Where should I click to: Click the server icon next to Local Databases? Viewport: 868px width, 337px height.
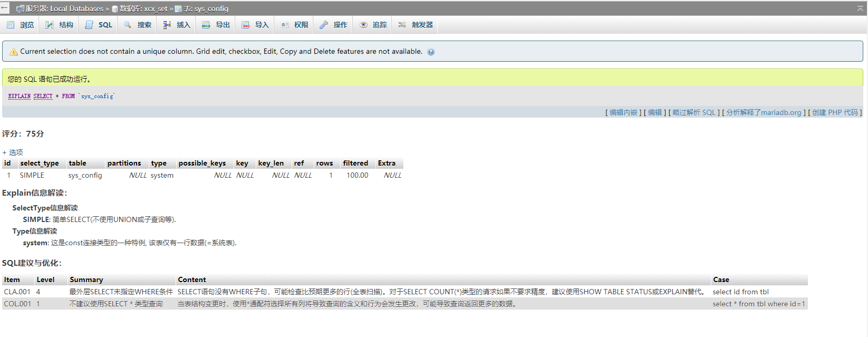point(20,8)
